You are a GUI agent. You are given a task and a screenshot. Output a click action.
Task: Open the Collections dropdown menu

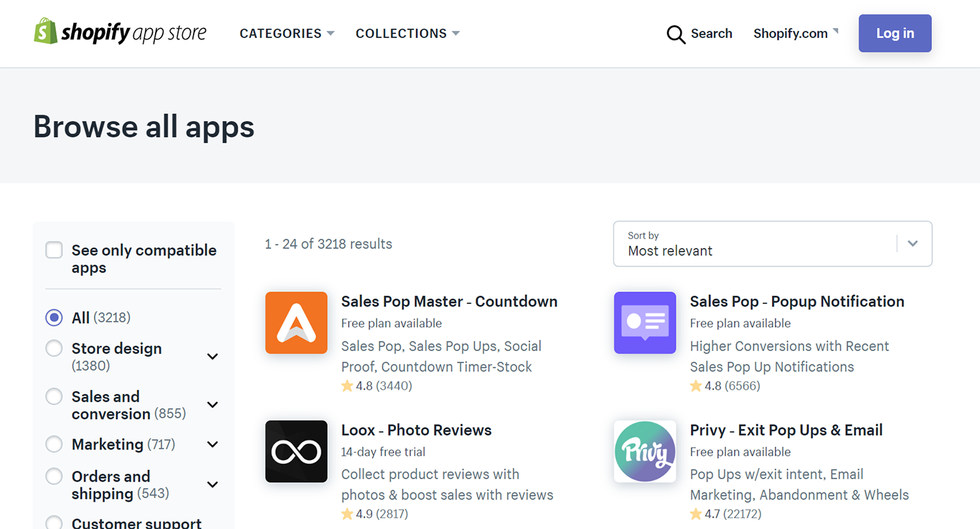[407, 34]
